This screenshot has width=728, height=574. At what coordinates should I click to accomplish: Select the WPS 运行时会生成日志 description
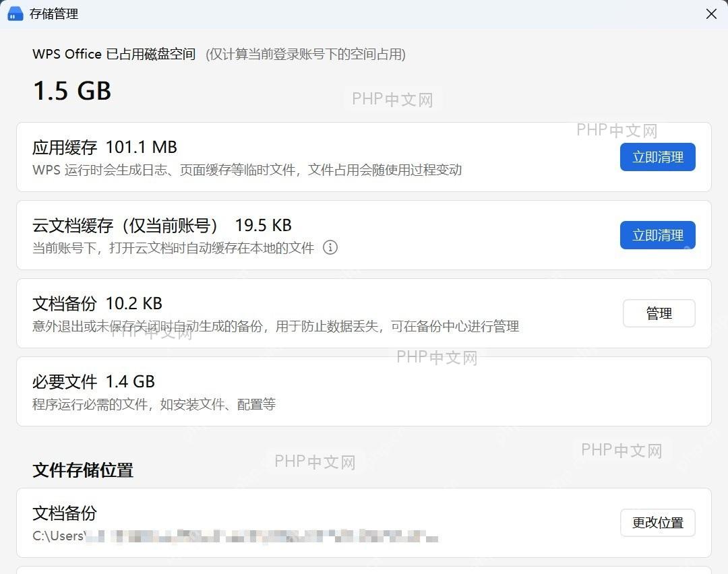(247, 170)
